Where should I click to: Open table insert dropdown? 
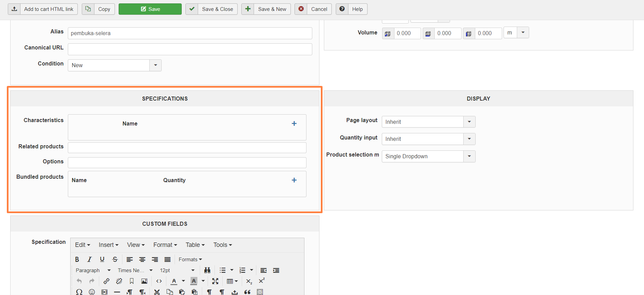[232, 281]
